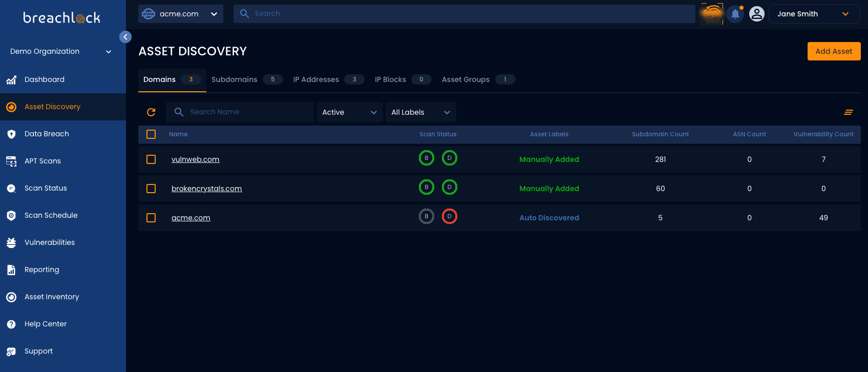Click the Help Center question mark icon
Screen dimensions: 868x372
point(11,324)
